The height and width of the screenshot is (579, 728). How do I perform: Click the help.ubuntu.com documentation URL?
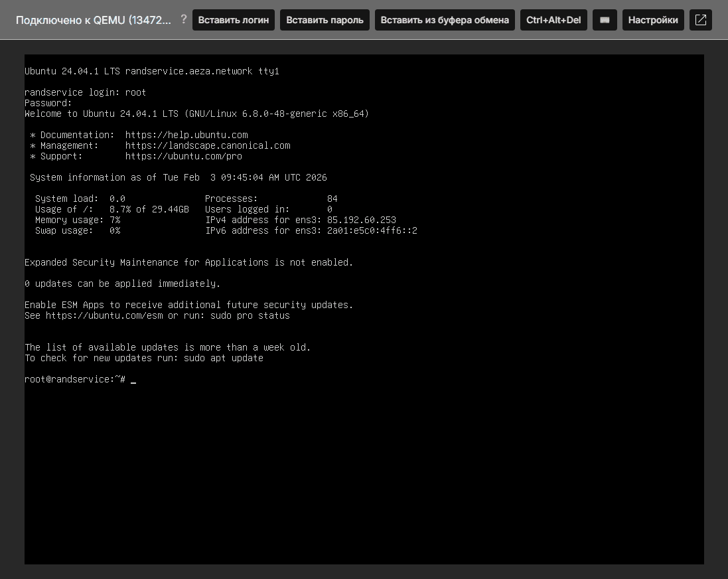(x=186, y=135)
